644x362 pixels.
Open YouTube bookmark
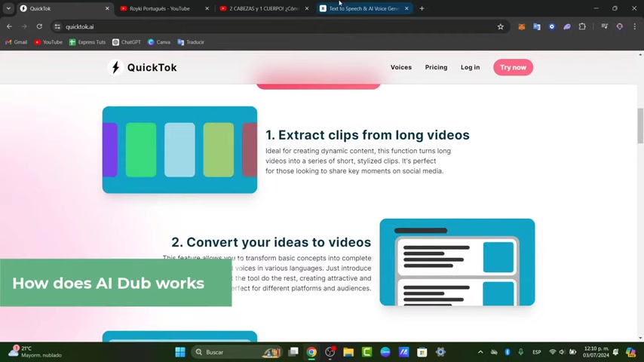48,42
